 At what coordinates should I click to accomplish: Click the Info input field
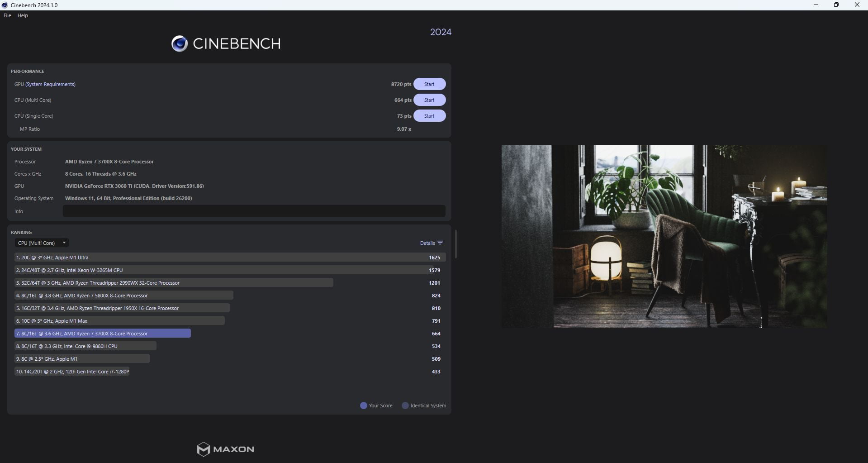[254, 211]
